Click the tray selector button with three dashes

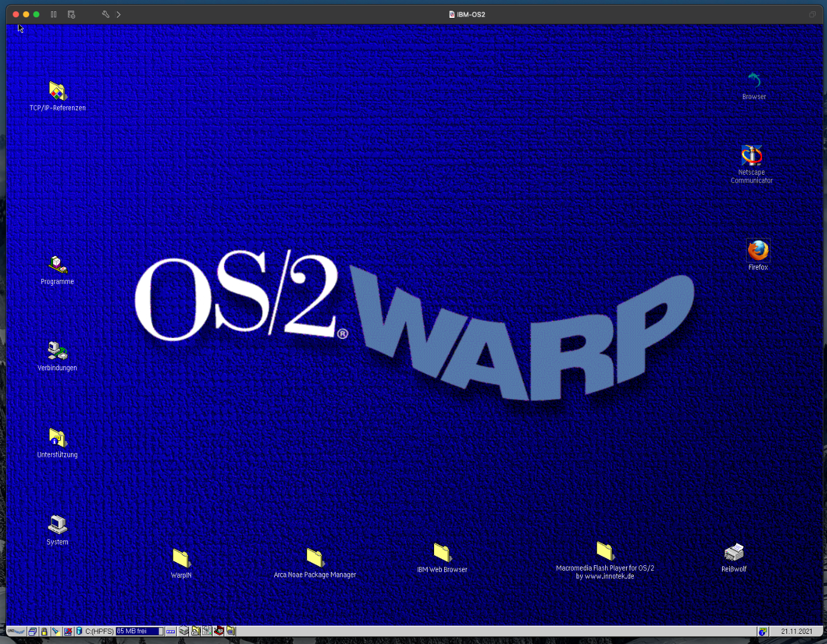[x=171, y=631]
